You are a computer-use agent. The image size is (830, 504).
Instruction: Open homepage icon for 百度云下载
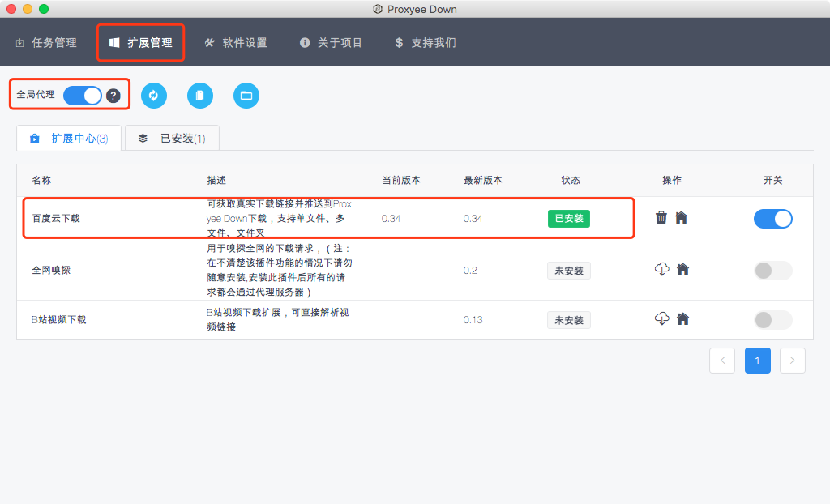(x=682, y=217)
